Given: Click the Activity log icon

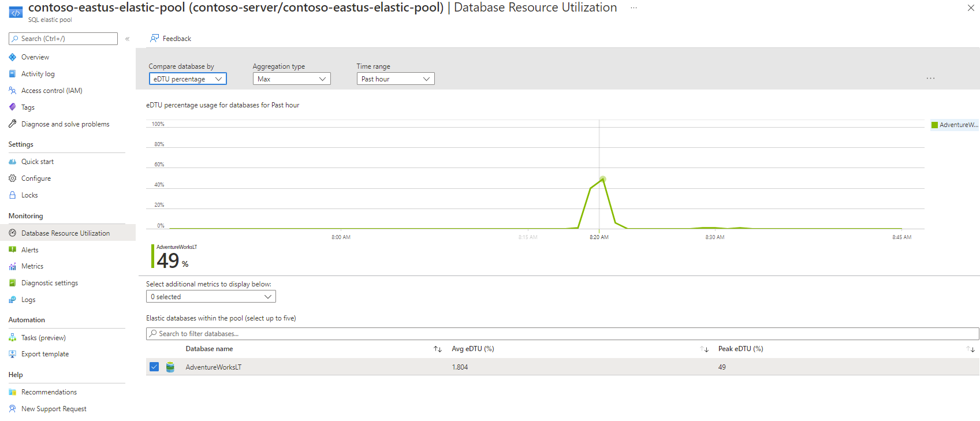Looking at the screenshot, I should click(13, 74).
